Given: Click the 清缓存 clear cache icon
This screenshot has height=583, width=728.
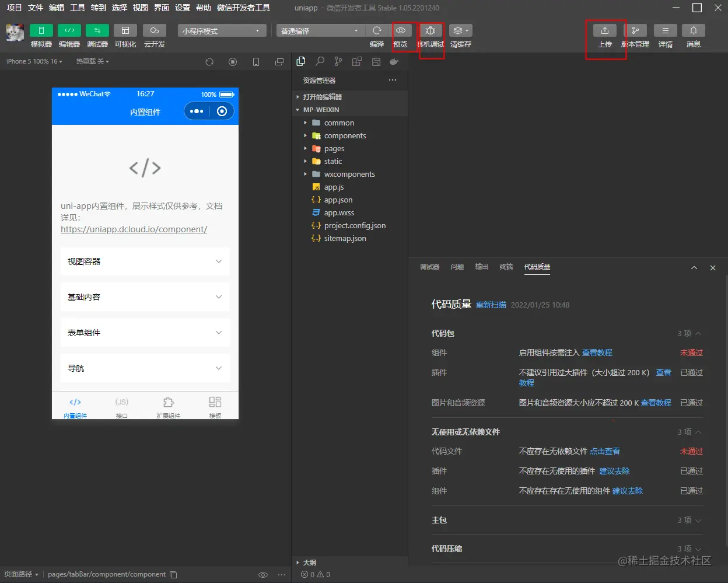Looking at the screenshot, I should (461, 30).
